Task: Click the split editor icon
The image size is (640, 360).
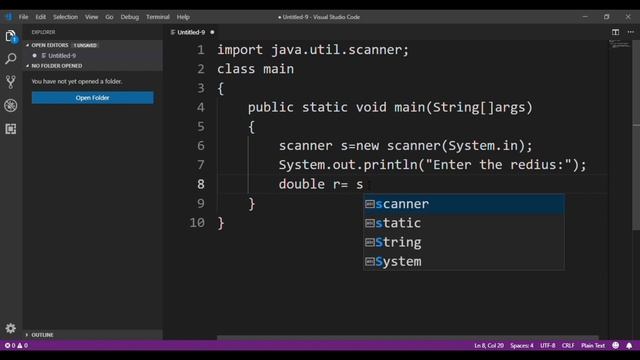Action: click(x=615, y=32)
